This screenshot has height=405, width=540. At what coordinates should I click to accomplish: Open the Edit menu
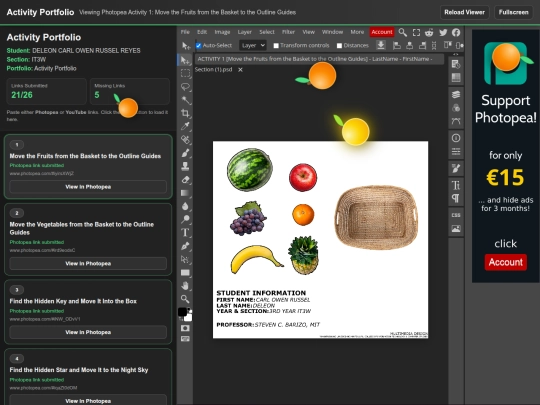pyautogui.click(x=202, y=32)
